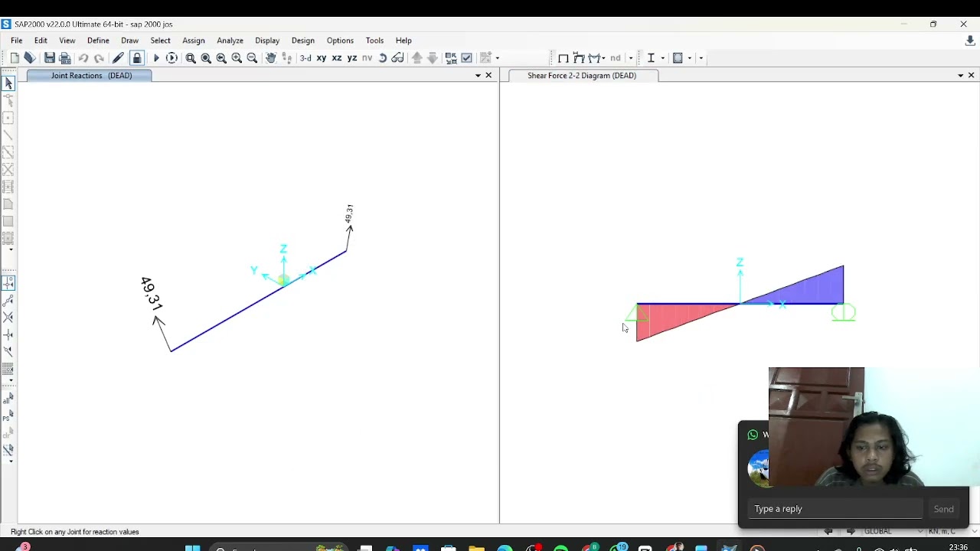980x551 pixels.
Task: Open Joint Reactions window list dropdown
Action: [478, 76]
